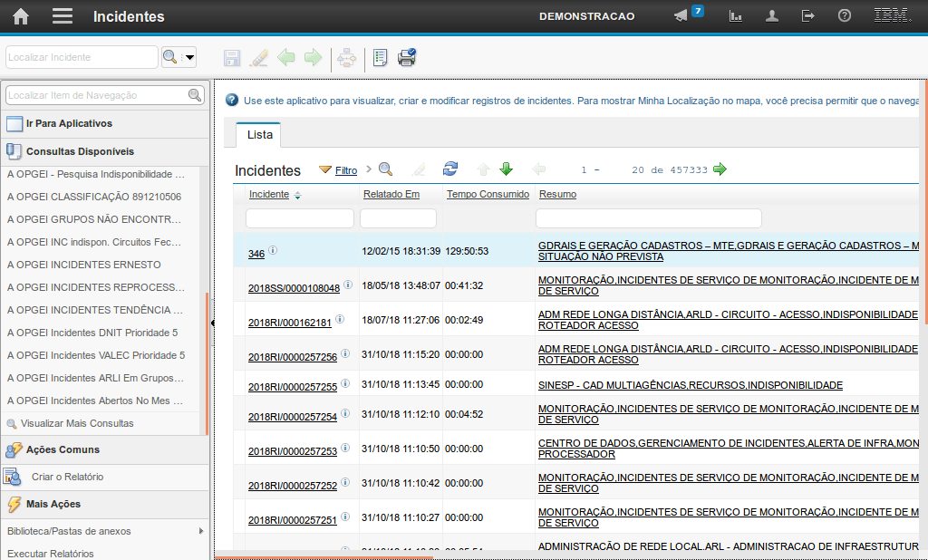This screenshot has height=560, width=928.
Task: Show info for incident 2018RI/000162181
Action: [x=340, y=319]
